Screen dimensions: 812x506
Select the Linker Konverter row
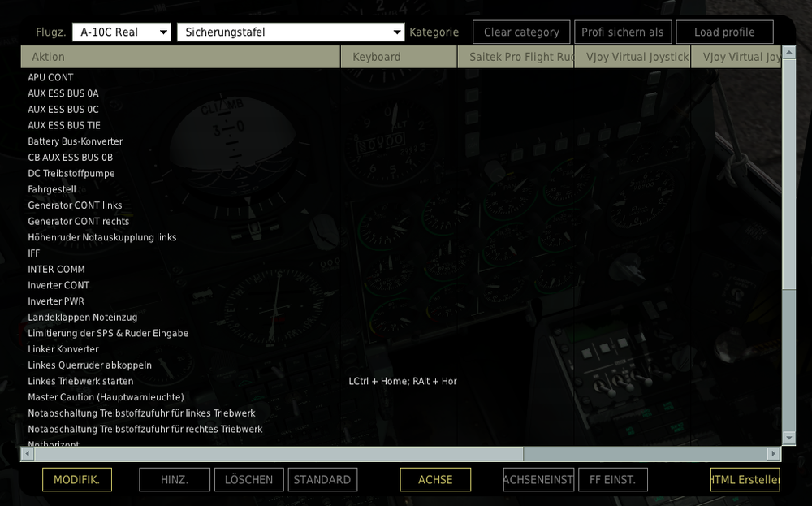(x=401, y=349)
